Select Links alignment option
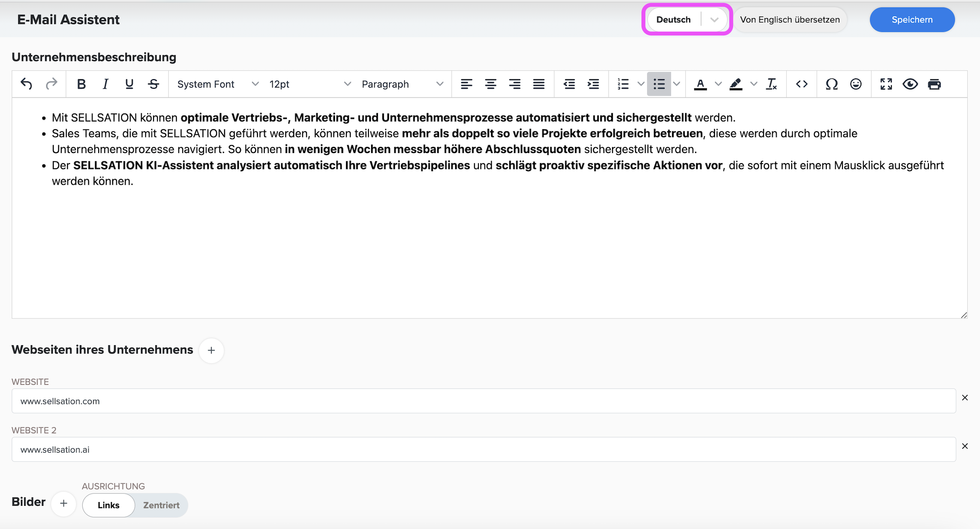The width and height of the screenshot is (980, 529). (x=108, y=505)
